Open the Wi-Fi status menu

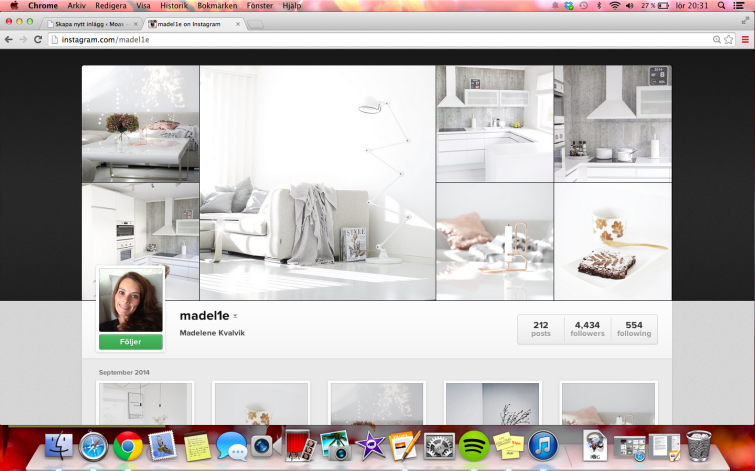pos(614,5)
